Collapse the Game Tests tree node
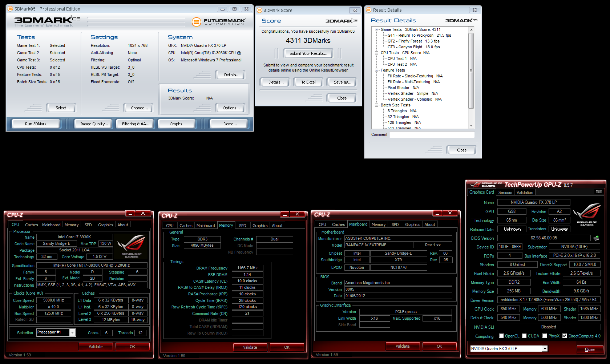This screenshot has height=364, width=610. tap(377, 29)
